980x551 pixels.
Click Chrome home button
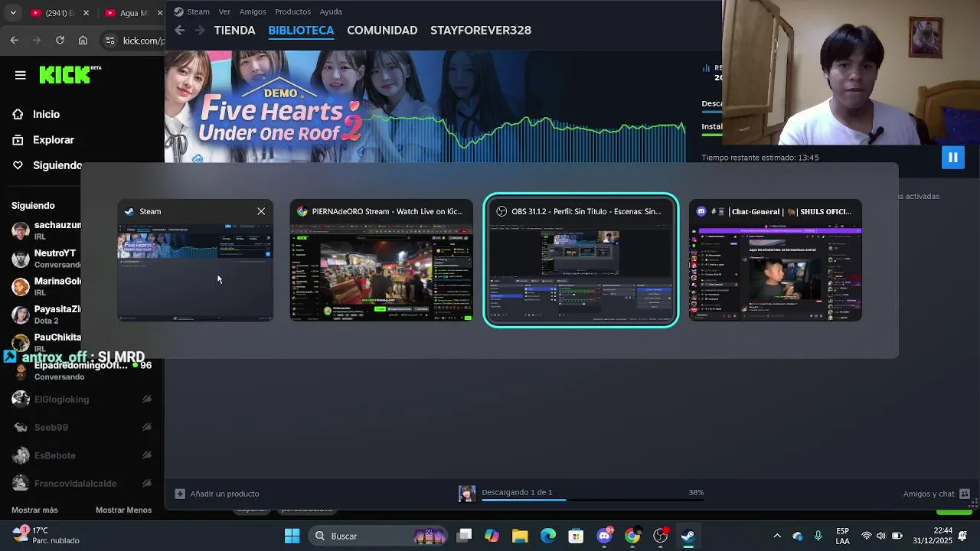(x=83, y=40)
